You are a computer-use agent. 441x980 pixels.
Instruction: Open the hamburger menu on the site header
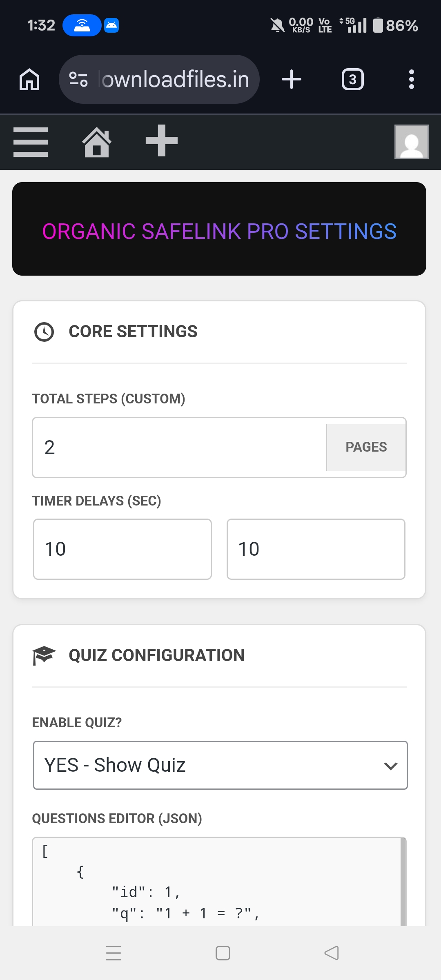coord(30,142)
